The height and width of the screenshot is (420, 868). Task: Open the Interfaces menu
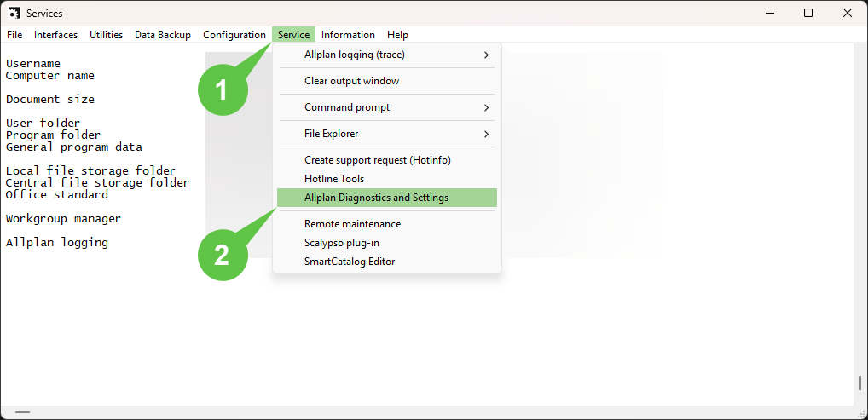[55, 35]
